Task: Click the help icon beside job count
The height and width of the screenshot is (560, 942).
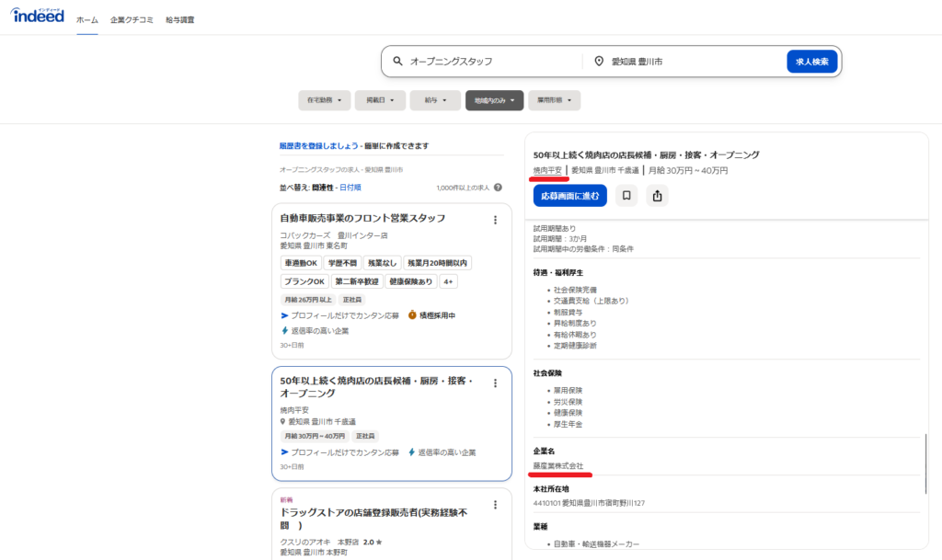Action: pyautogui.click(x=498, y=188)
